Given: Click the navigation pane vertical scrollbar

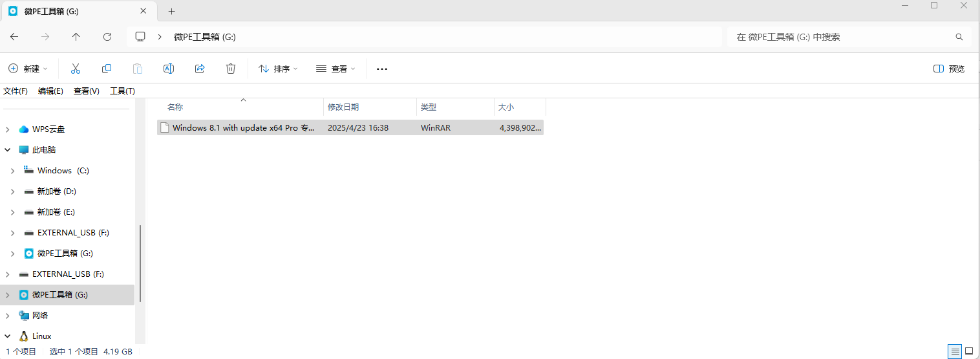Looking at the screenshot, I should (140, 263).
